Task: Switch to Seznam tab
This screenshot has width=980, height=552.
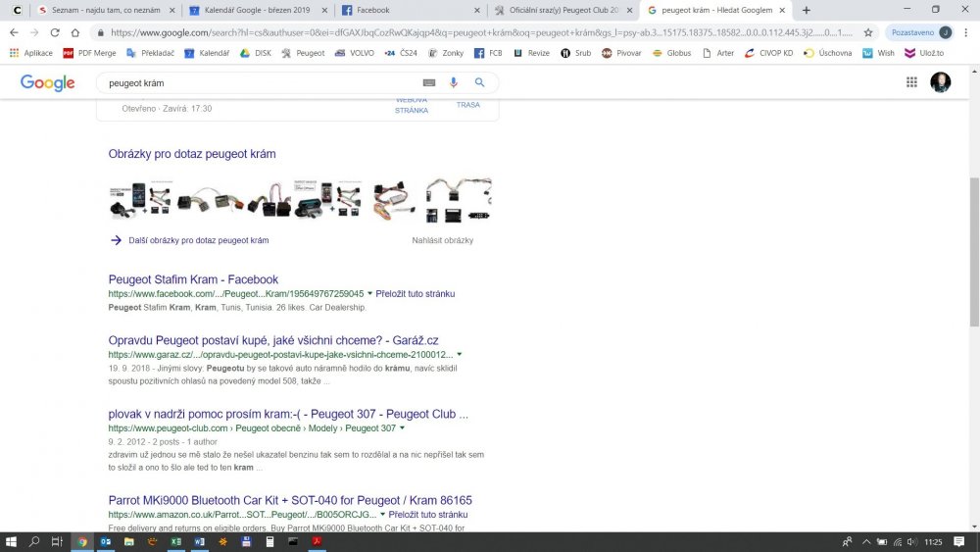Action: (x=106, y=10)
